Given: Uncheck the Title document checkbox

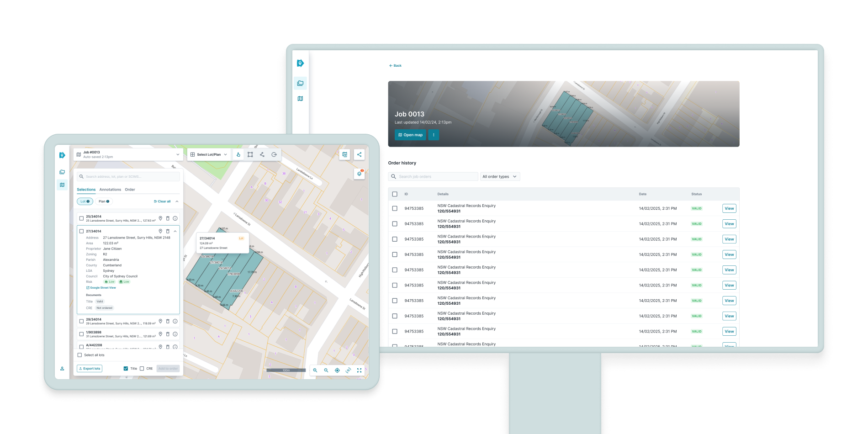Looking at the screenshot, I should click(126, 369).
